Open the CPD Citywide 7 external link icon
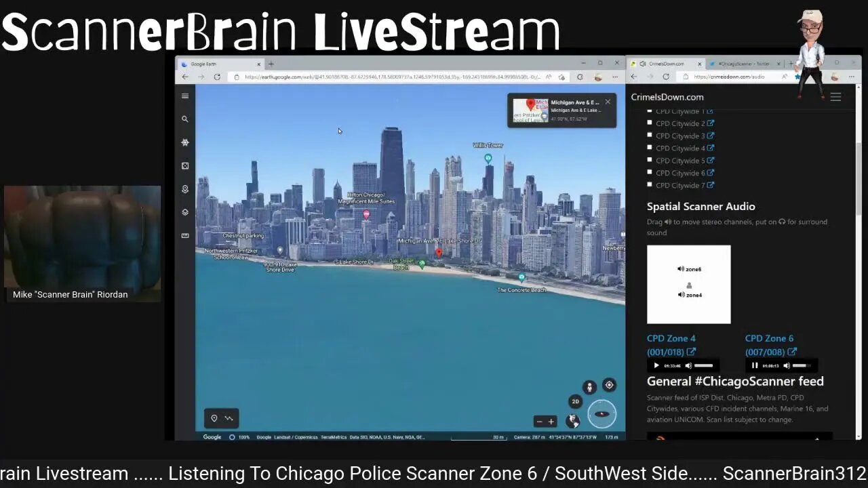Viewport: 868px width, 488px height. [711, 185]
